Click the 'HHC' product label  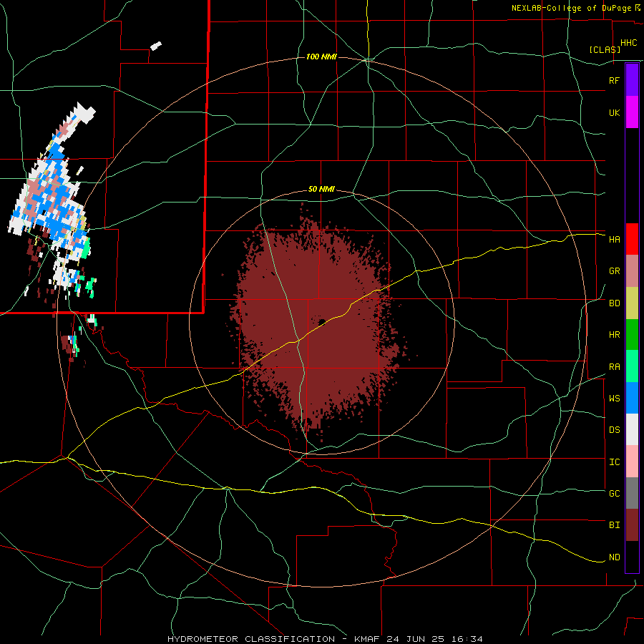pyautogui.click(x=628, y=43)
